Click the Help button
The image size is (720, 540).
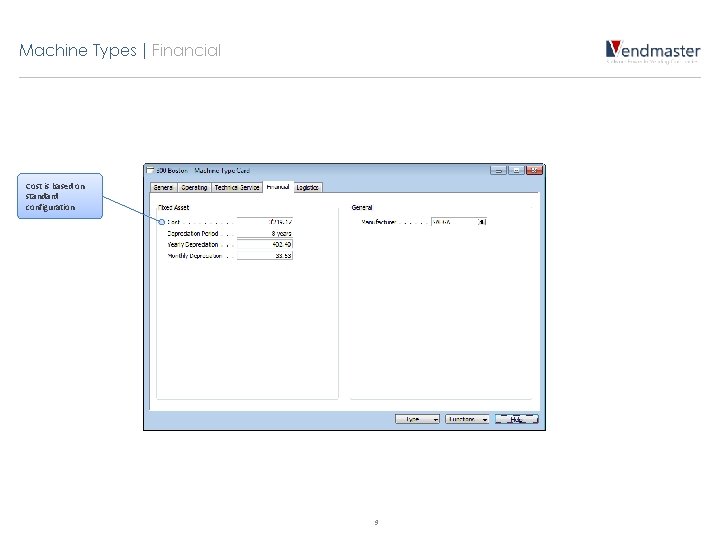(x=517, y=419)
